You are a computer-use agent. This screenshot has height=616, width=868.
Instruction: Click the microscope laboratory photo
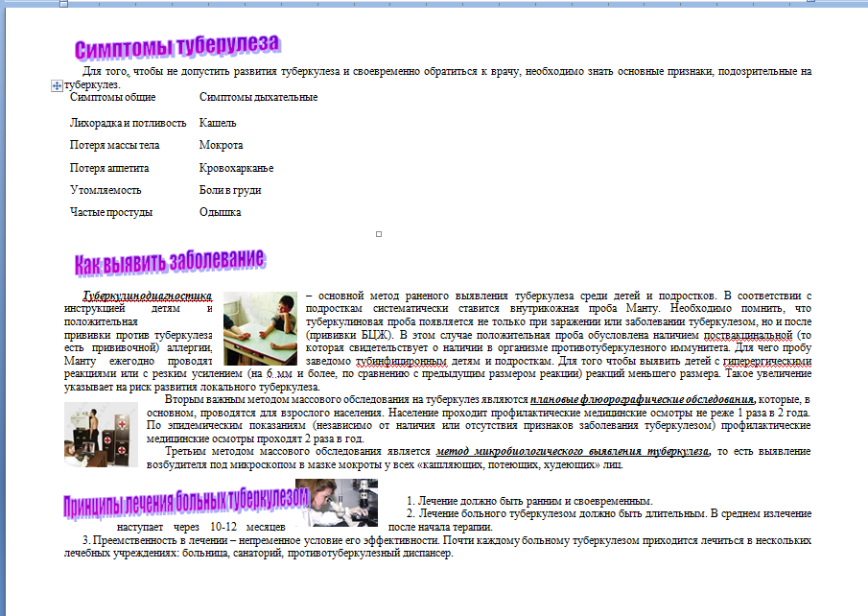pyautogui.click(x=337, y=503)
